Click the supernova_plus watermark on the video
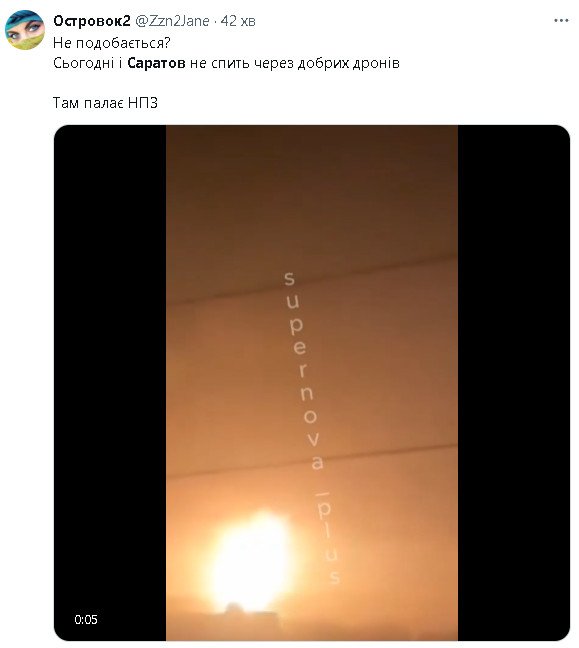 pyautogui.click(x=313, y=428)
